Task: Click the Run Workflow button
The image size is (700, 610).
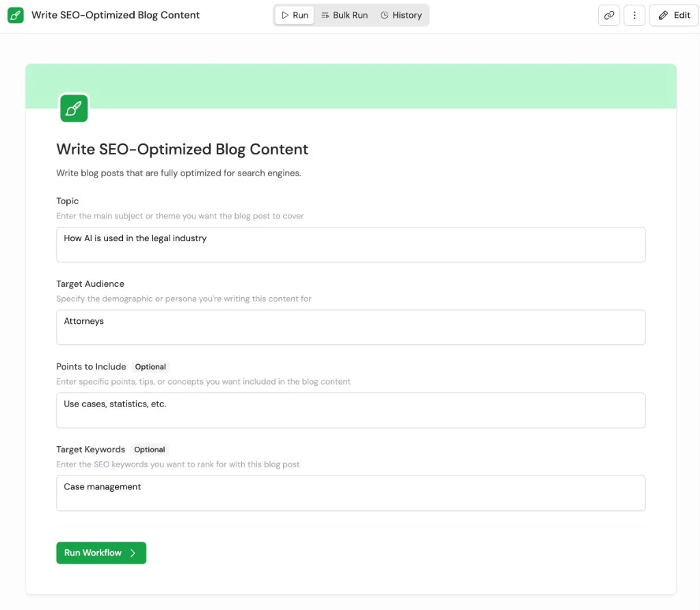Action: [101, 553]
